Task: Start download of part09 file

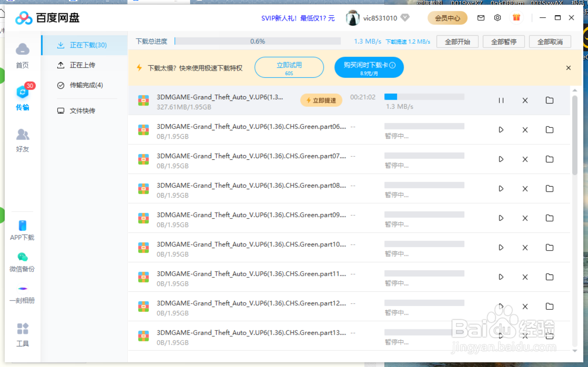Action: tap(501, 218)
